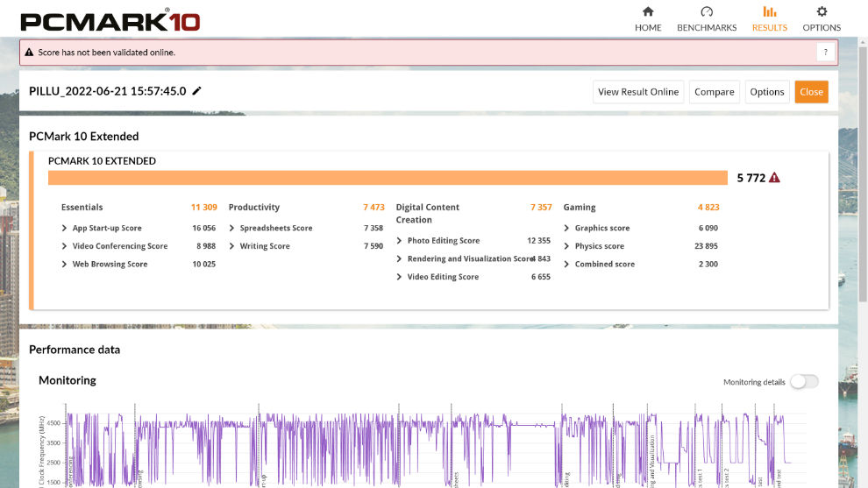Image resolution: width=868 pixels, height=488 pixels.
Task: Click the Gaming score 4 823
Action: click(x=708, y=208)
